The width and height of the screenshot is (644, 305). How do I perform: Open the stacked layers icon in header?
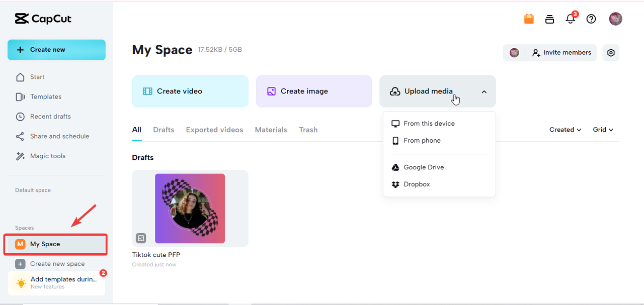point(549,19)
